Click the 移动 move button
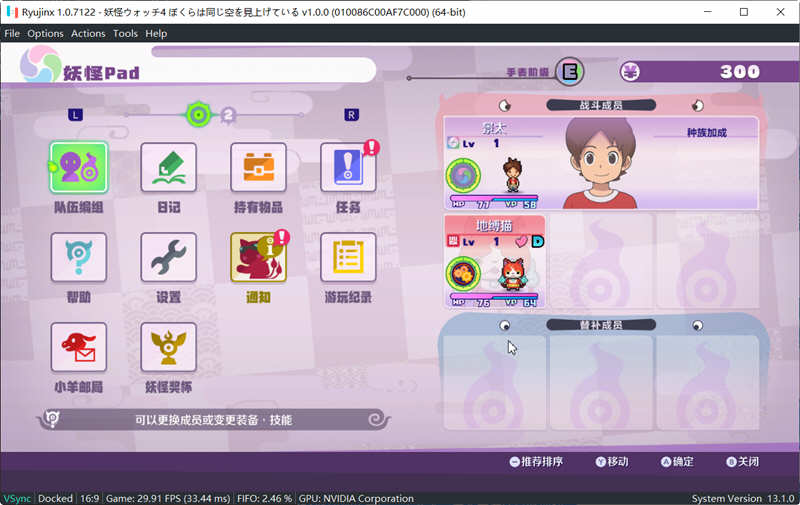Image resolution: width=800 pixels, height=505 pixels. [612, 462]
